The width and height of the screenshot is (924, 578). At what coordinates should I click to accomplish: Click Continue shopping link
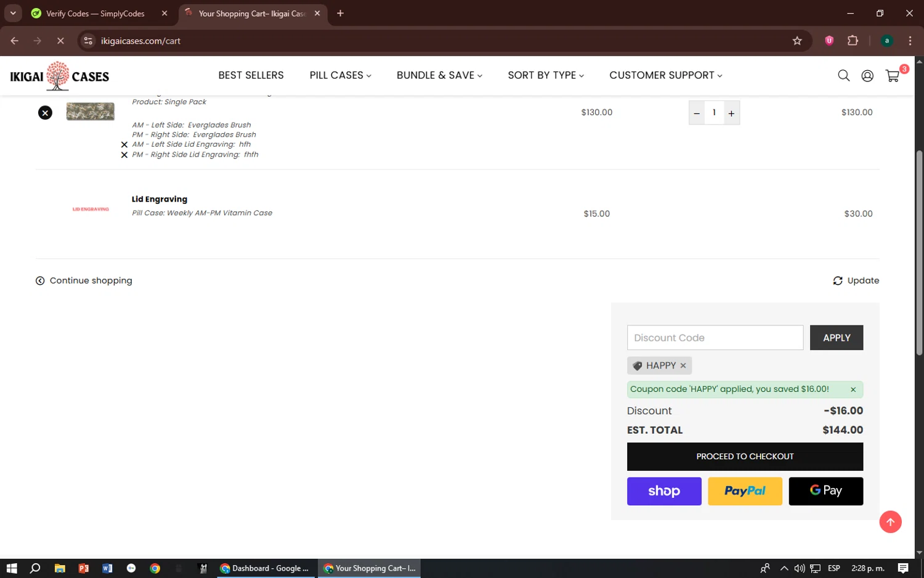pos(84,280)
